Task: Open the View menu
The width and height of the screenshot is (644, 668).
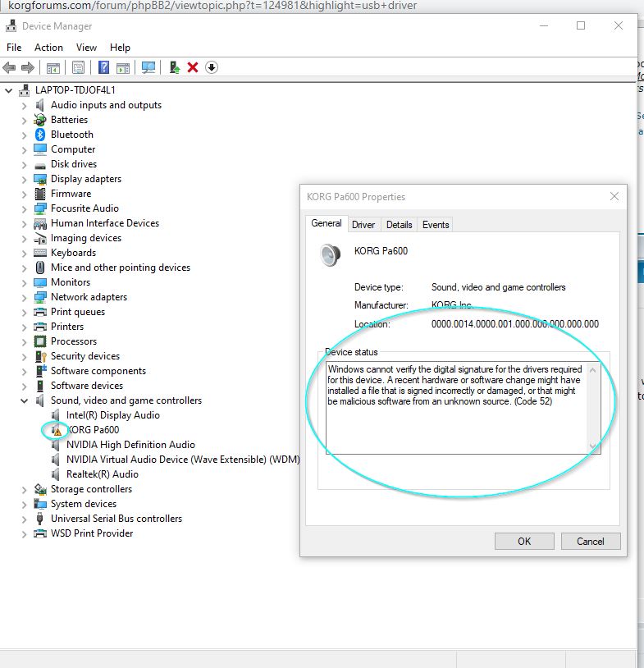Action: 86,48
